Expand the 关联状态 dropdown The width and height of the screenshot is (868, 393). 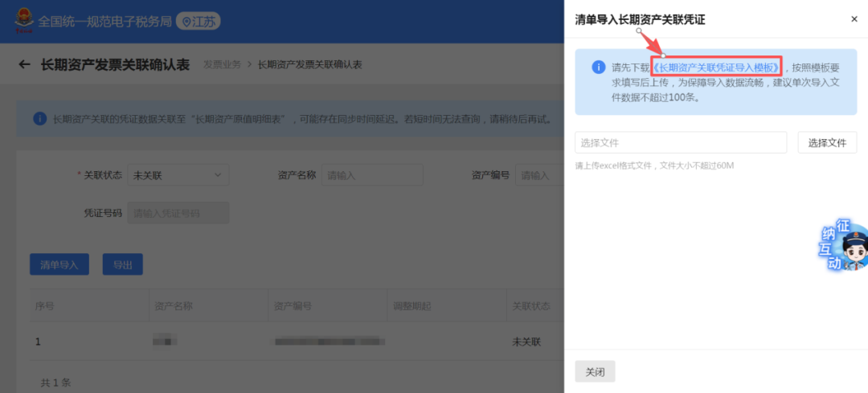coord(178,175)
